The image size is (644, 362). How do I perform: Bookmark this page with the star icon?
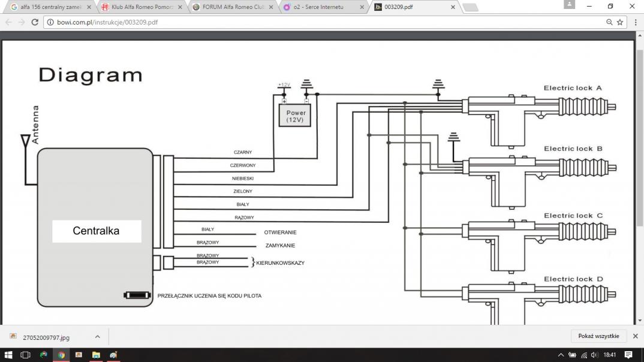[x=620, y=22]
